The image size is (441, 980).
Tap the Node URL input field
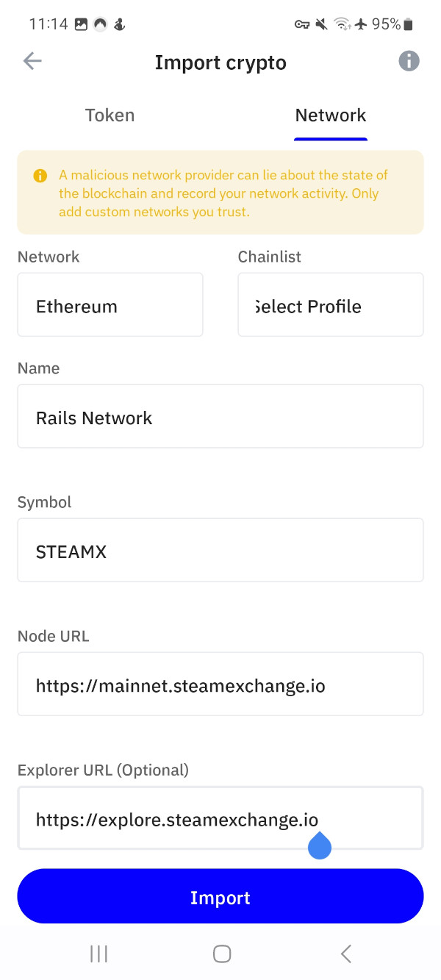220,684
